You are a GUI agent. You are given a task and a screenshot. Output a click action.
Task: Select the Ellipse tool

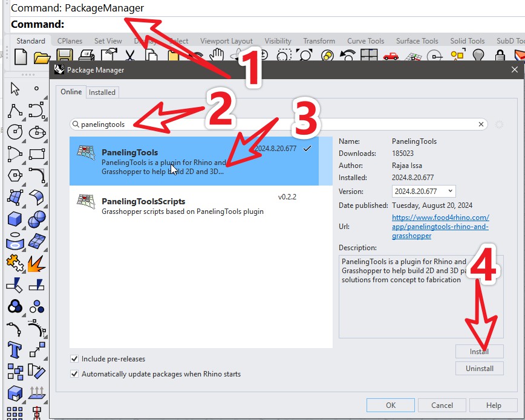click(37, 132)
